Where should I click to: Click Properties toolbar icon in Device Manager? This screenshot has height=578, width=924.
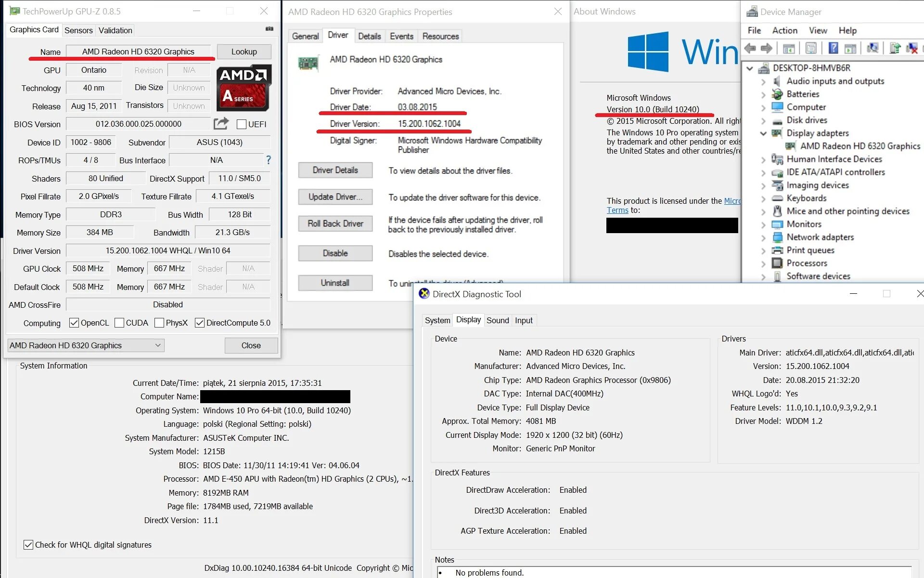[x=811, y=48]
